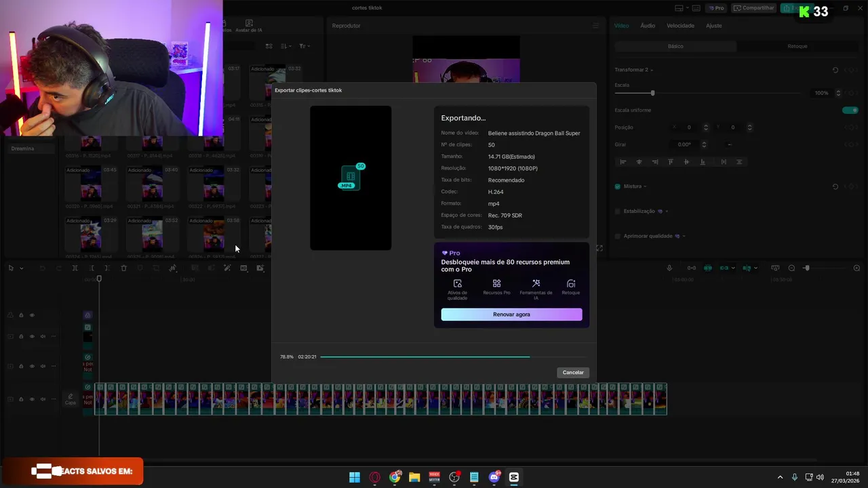The width and height of the screenshot is (868, 488).
Task: Click the Recursos Pro icon
Action: click(x=496, y=283)
